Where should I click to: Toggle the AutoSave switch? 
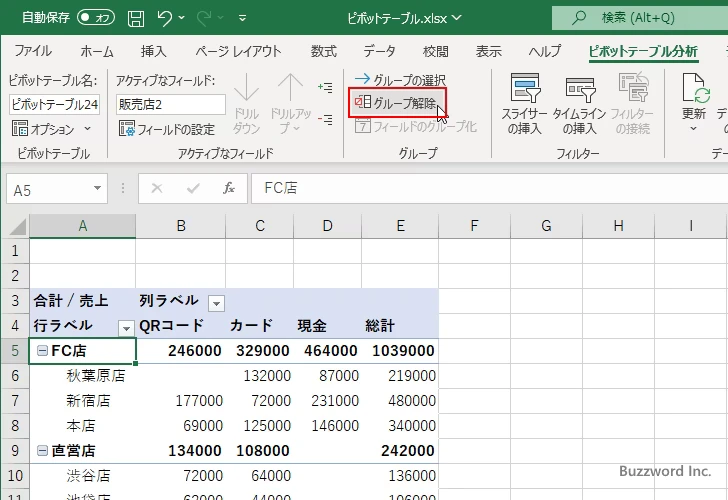(x=96, y=18)
